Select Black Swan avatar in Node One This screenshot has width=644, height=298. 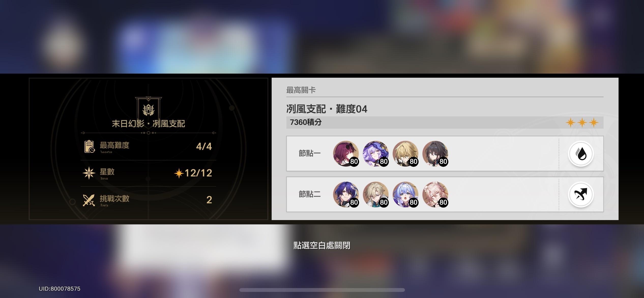point(376,154)
